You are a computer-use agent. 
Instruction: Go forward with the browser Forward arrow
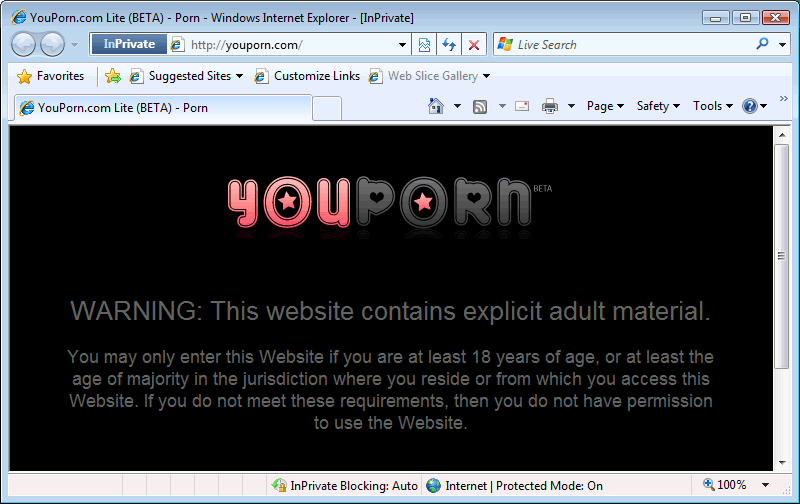(53, 44)
